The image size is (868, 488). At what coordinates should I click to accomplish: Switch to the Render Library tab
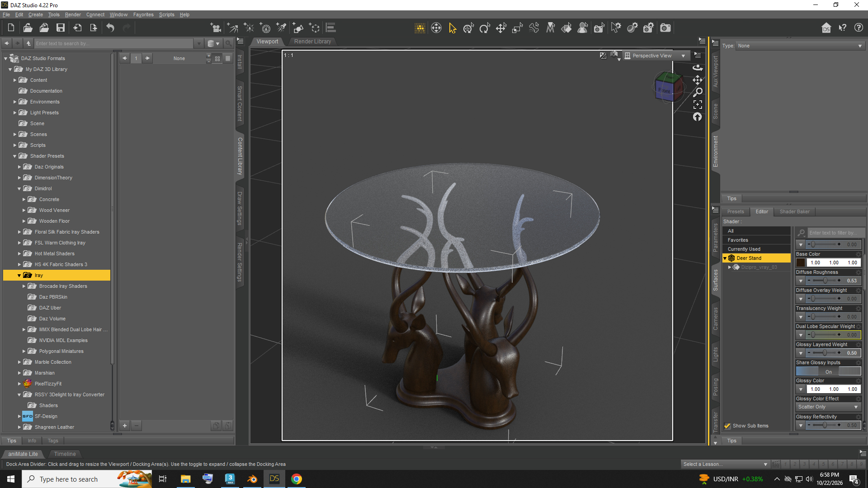[x=312, y=41]
